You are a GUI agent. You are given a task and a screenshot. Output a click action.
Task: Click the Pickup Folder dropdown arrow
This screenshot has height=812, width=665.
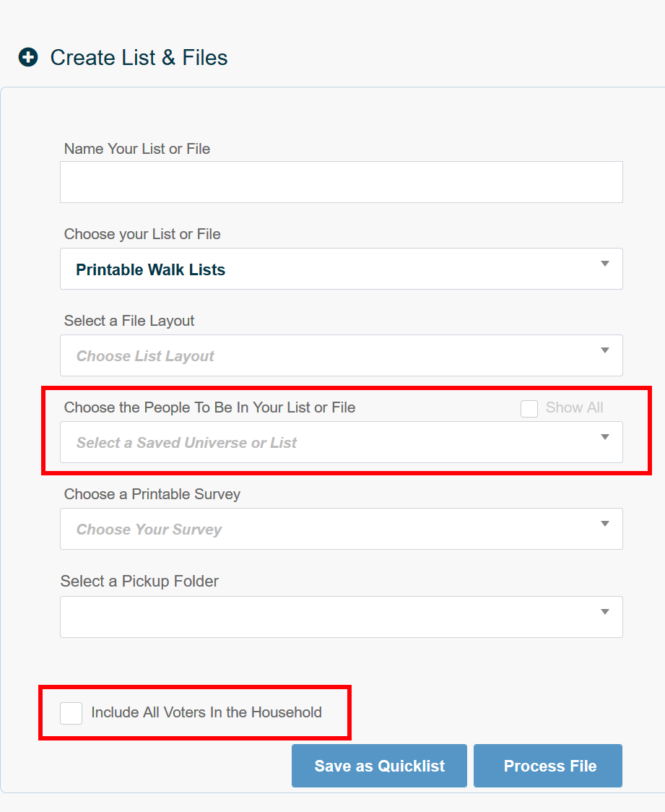[x=605, y=612]
